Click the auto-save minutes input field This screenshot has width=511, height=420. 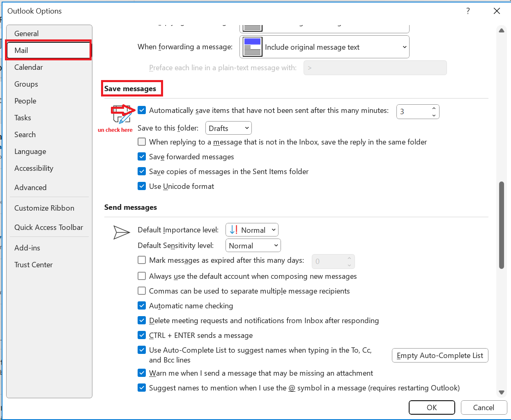pos(413,112)
